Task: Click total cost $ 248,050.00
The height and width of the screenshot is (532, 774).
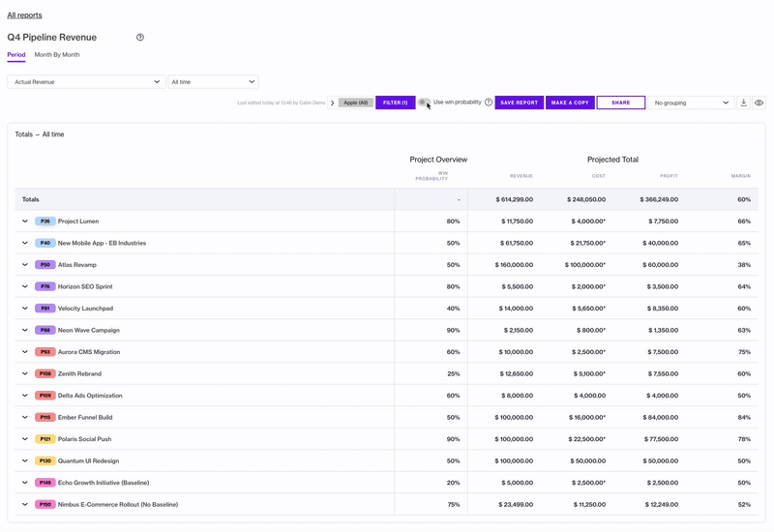Action: click(586, 199)
